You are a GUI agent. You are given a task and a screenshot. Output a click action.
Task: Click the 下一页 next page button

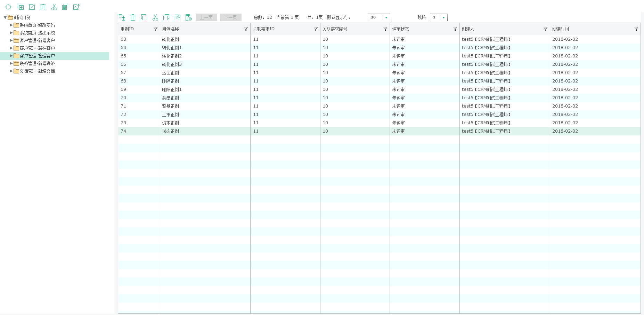point(230,17)
